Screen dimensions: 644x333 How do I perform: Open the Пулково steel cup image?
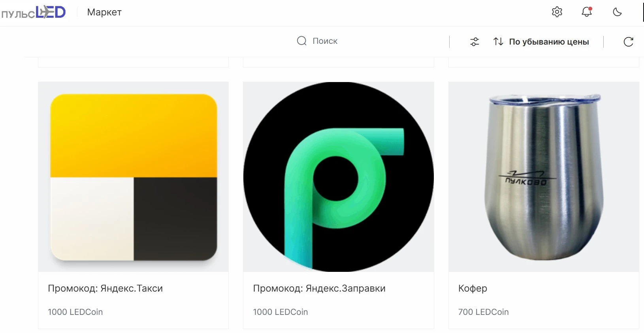click(x=544, y=177)
